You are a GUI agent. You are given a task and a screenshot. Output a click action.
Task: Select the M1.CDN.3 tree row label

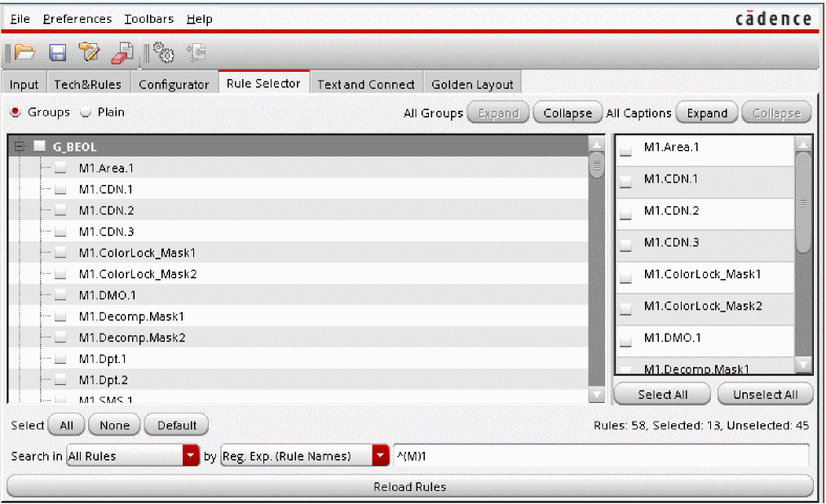pyautogui.click(x=107, y=231)
